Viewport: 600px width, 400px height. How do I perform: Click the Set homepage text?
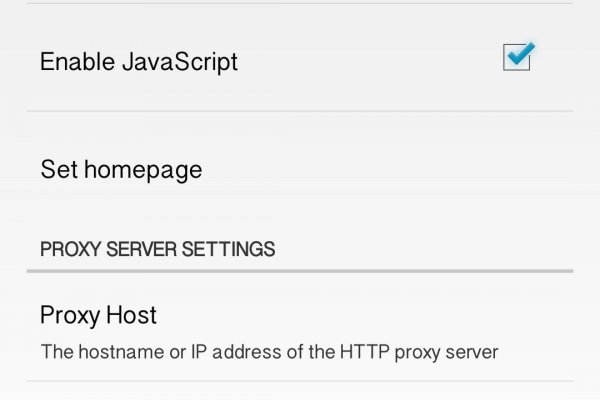(x=120, y=169)
